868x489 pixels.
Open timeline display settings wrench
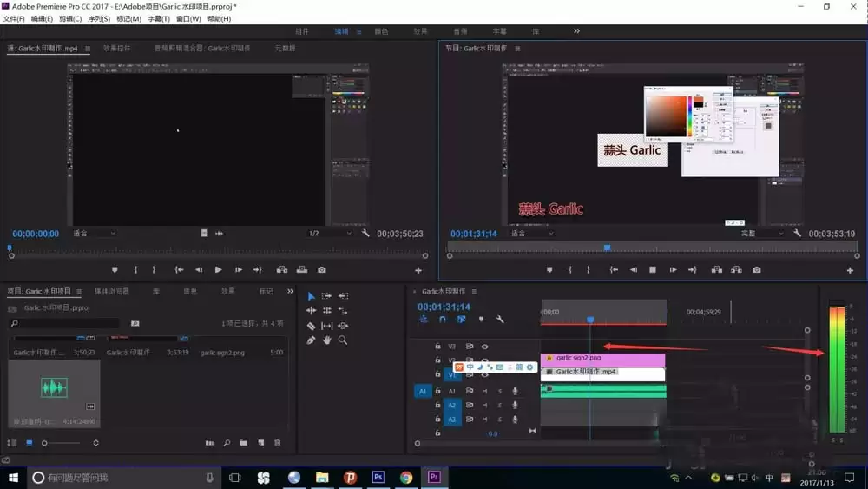point(500,320)
